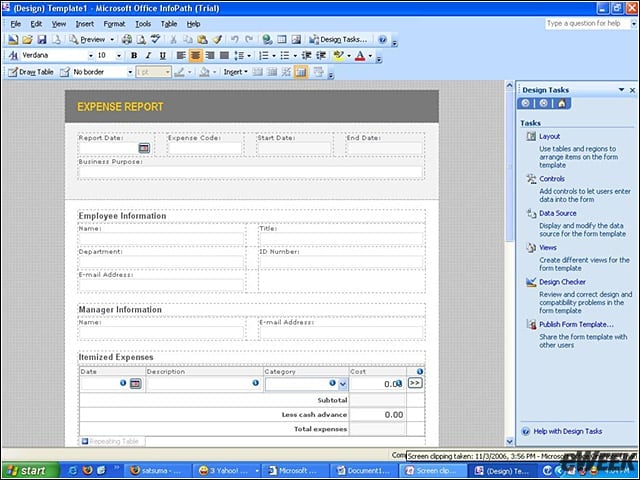Toggle italic formatting
This screenshot has width=640, height=480.
click(x=148, y=56)
